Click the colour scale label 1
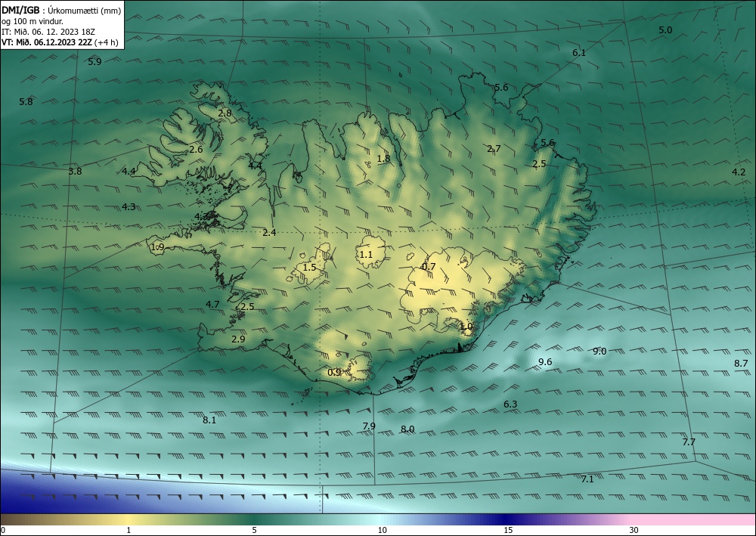 pyautogui.click(x=129, y=531)
